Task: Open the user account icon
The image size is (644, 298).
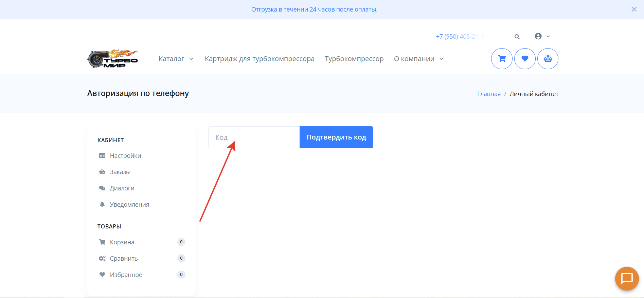Action: [538, 36]
